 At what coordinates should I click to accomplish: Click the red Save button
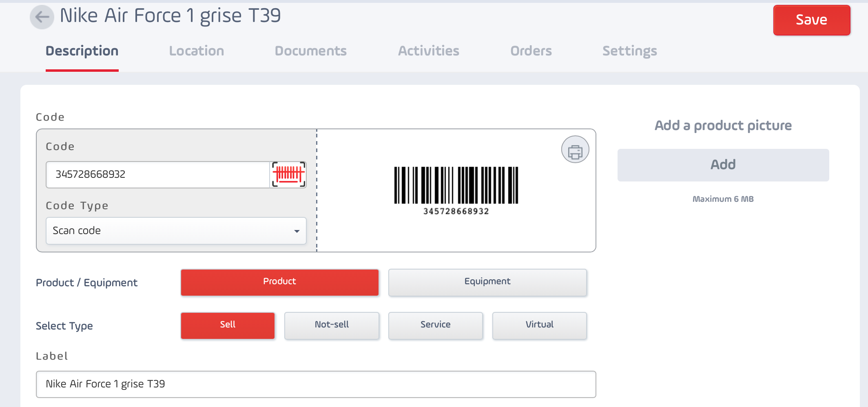(x=812, y=20)
